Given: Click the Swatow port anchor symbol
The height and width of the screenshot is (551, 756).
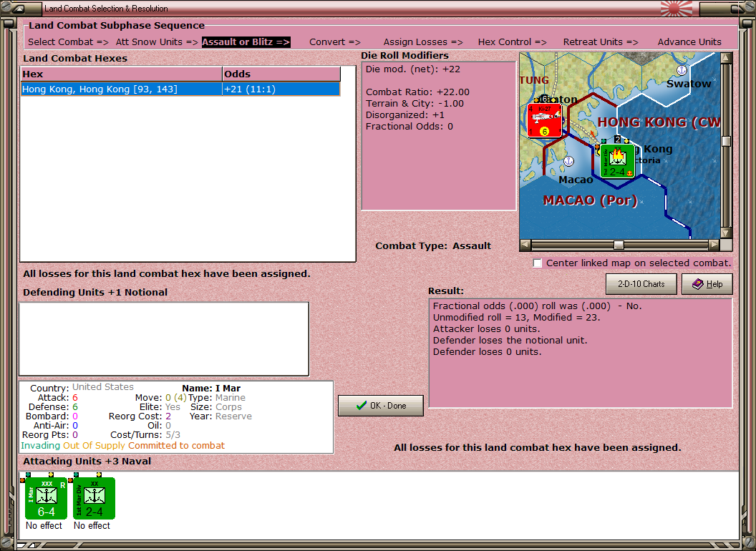Looking at the screenshot, I should [x=682, y=70].
